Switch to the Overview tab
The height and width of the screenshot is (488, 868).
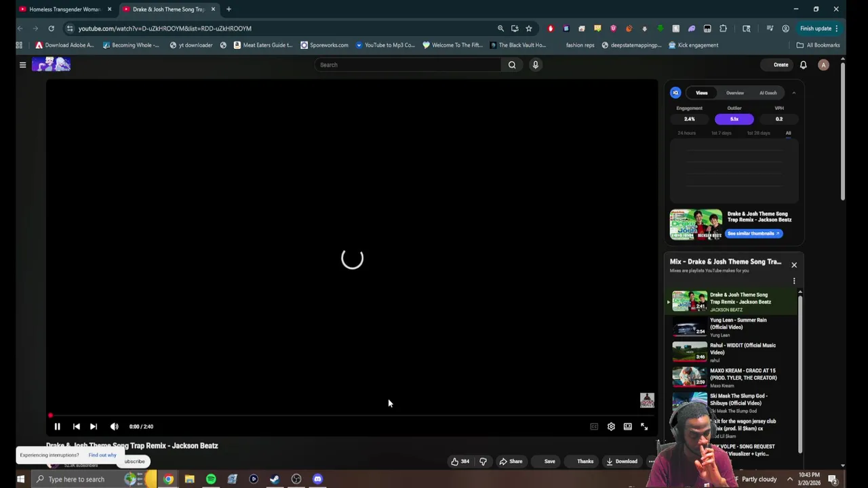pyautogui.click(x=735, y=93)
